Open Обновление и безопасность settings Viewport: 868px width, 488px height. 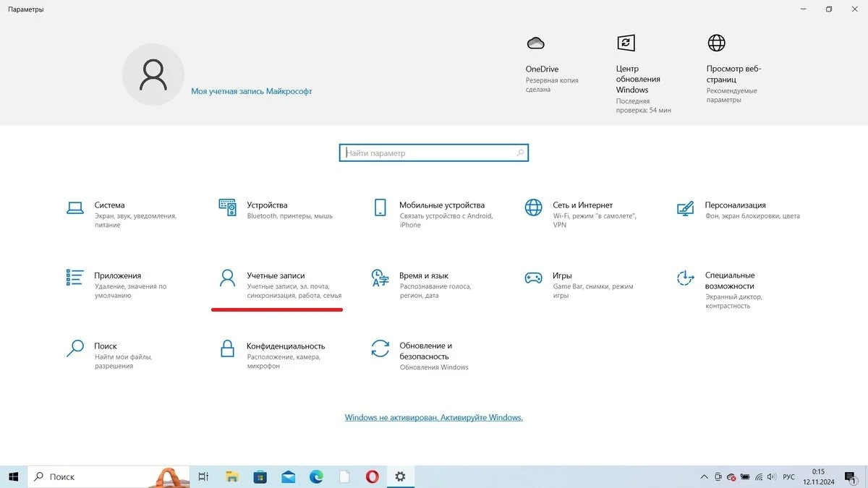pos(420,355)
